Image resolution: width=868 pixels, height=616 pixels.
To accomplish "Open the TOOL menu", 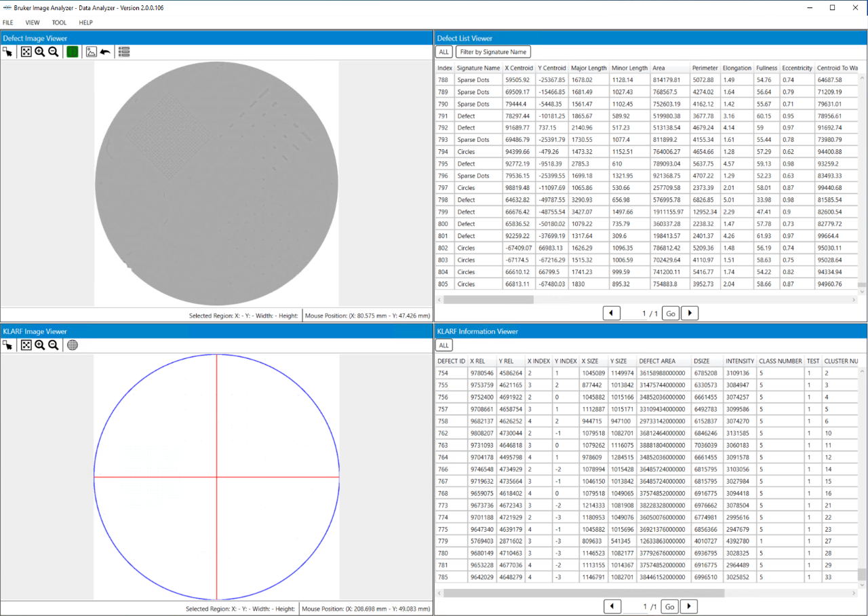I will click(x=59, y=22).
